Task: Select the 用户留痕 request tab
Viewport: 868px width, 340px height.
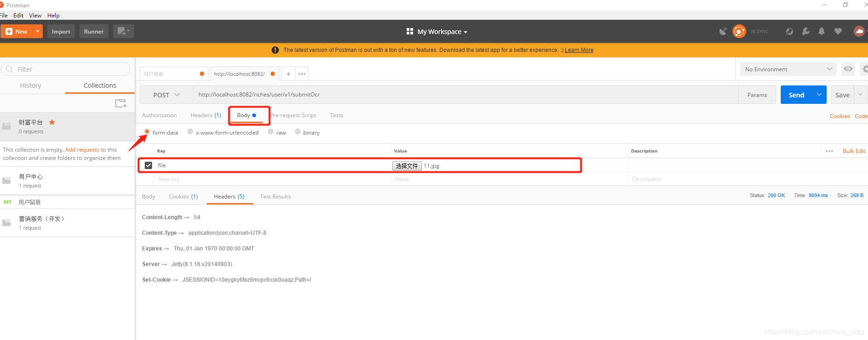Action: pos(174,74)
